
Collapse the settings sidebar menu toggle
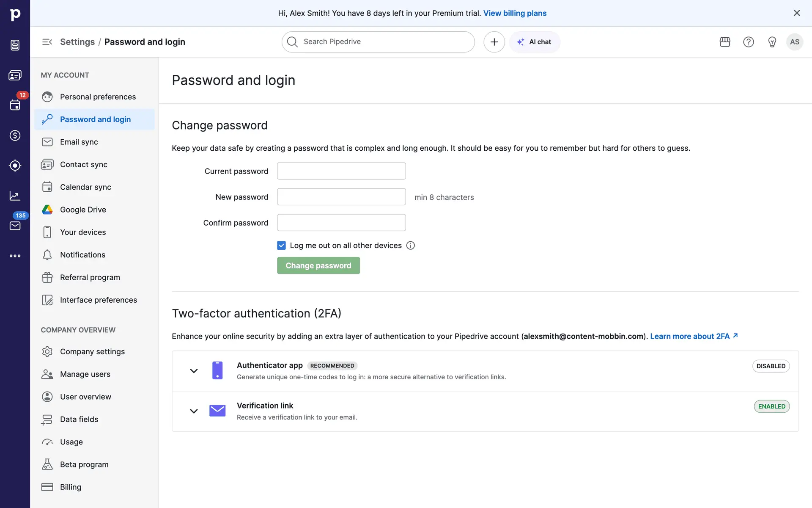click(x=47, y=42)
